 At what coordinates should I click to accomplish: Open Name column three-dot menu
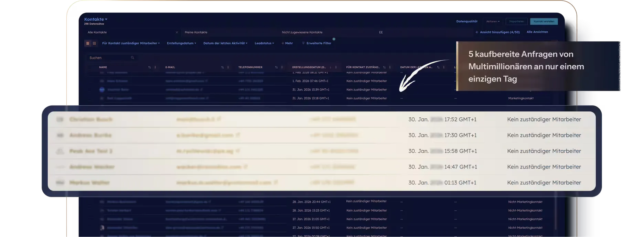[x=155, y=67]
